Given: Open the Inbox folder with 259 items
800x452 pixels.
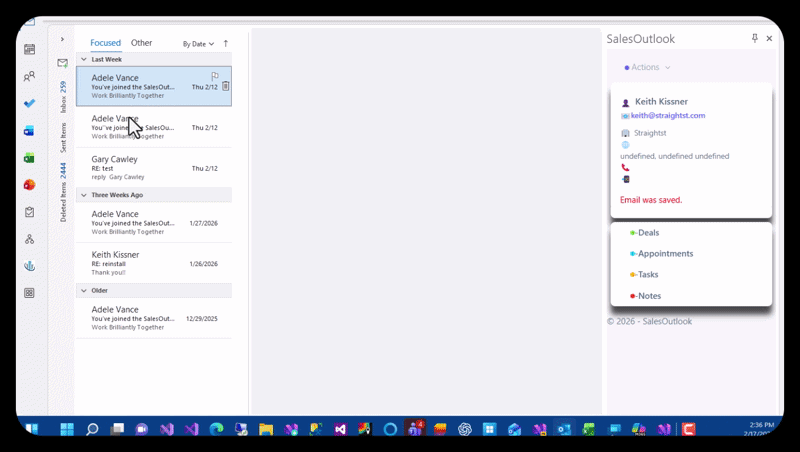Looking at the screenshot, I should pos(63,97).
